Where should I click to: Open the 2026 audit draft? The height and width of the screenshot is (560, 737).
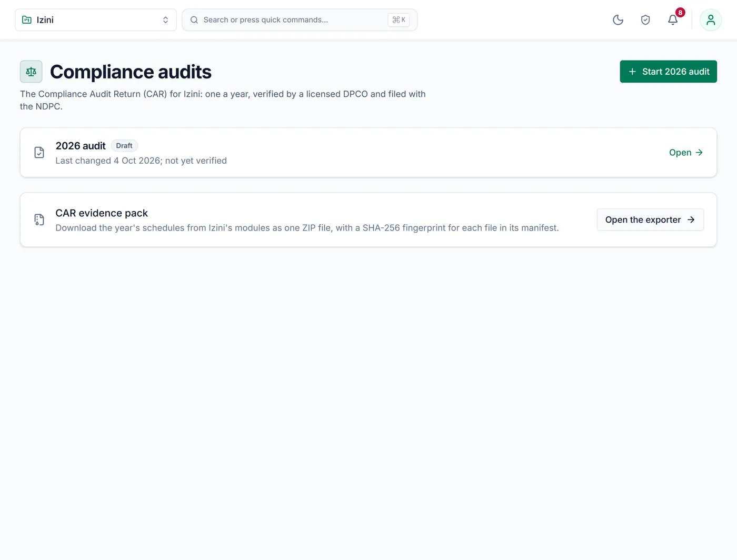pos(686,153)
